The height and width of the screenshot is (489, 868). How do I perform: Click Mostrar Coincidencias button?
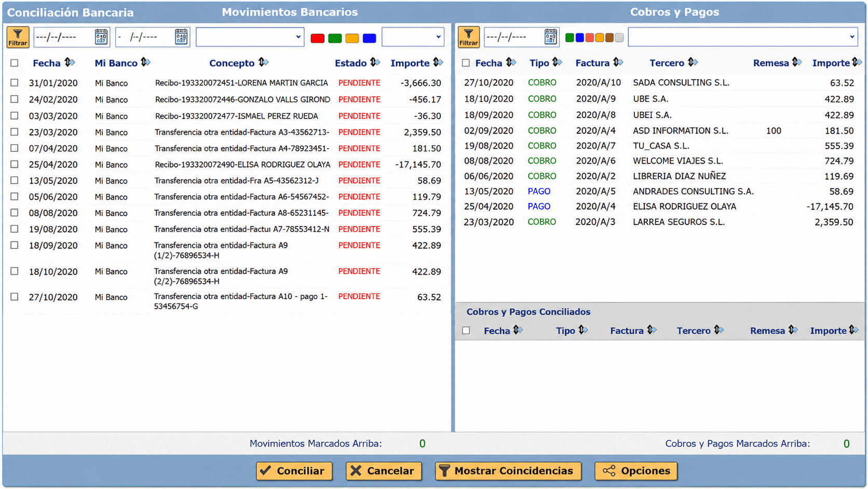coord(508,471)
